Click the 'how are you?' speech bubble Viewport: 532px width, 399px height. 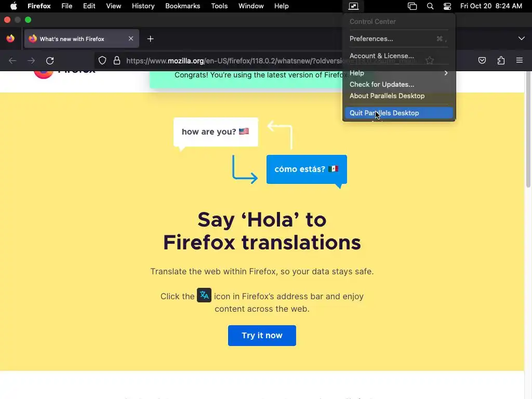[x=216, y=132]
